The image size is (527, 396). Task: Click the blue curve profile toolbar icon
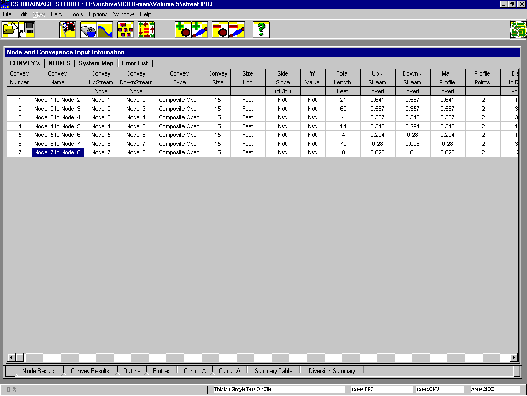(x=105, y=30)
